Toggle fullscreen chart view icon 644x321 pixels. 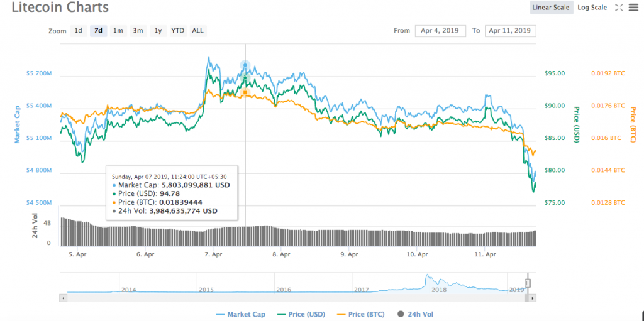(619, 8)
